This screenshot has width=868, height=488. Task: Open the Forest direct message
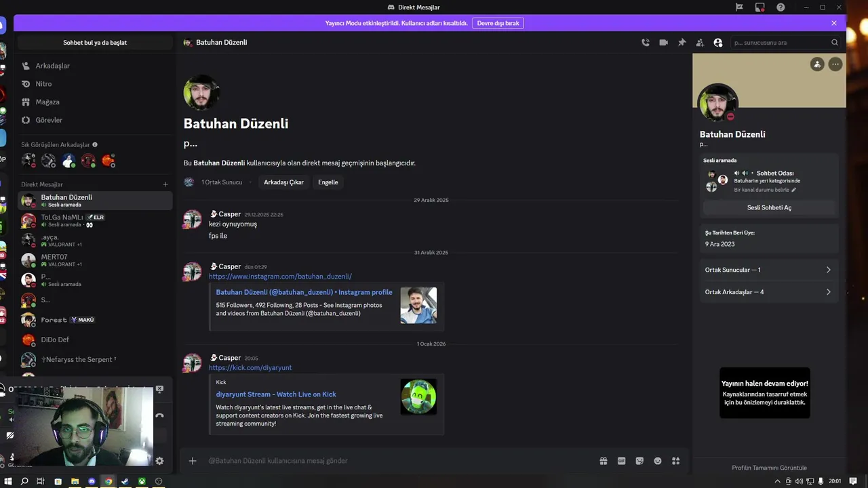coord(95,320)
